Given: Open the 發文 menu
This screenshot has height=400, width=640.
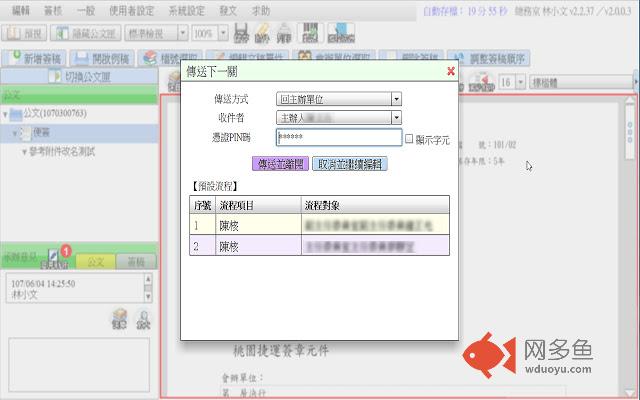Looking at the screenshot, I should point(228,11).
